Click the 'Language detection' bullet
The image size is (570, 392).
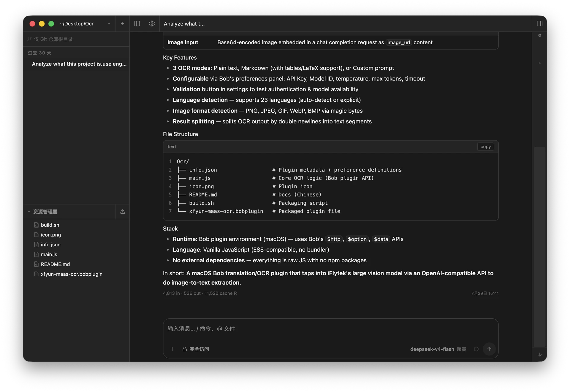267,100
